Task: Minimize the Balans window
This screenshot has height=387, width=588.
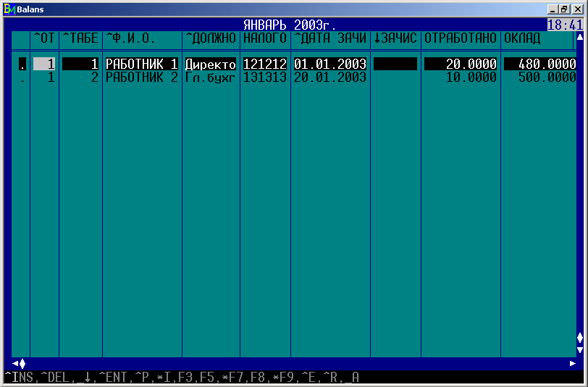Action: (x=552, y=9)
